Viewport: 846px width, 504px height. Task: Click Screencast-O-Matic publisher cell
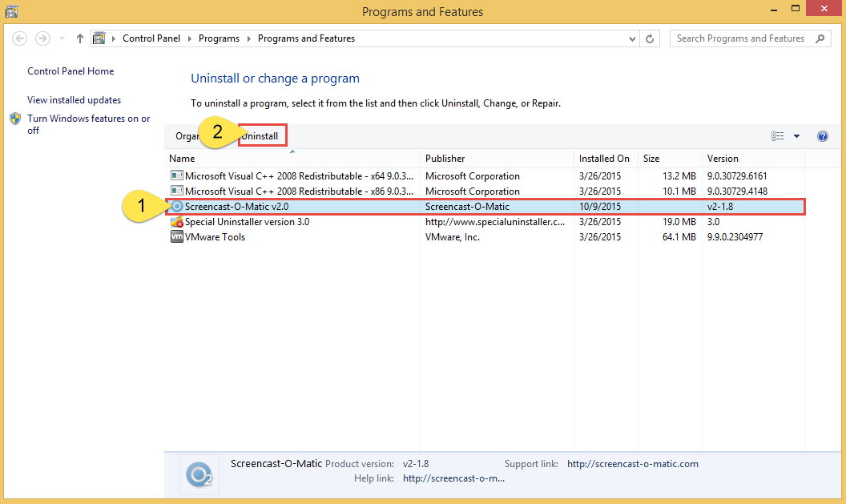click(x=467, y=207)
